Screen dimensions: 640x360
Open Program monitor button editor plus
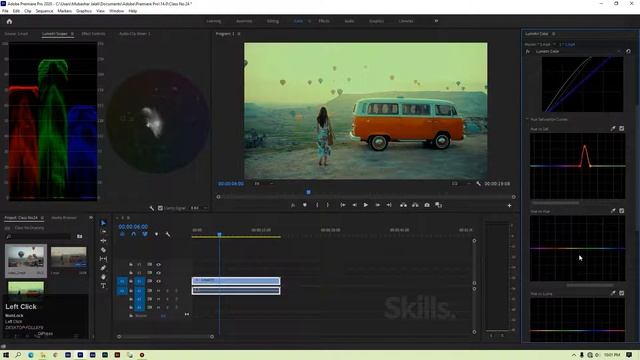509,206
